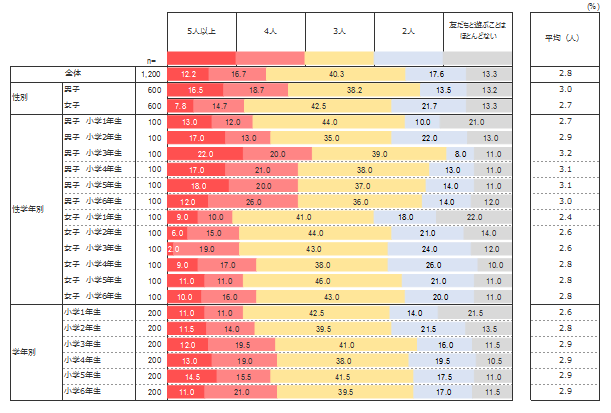Click the 46.0 yellow segment for 女子 小学5年生
This screenshot has height=413, width=611.
click(x=323, y=281)
